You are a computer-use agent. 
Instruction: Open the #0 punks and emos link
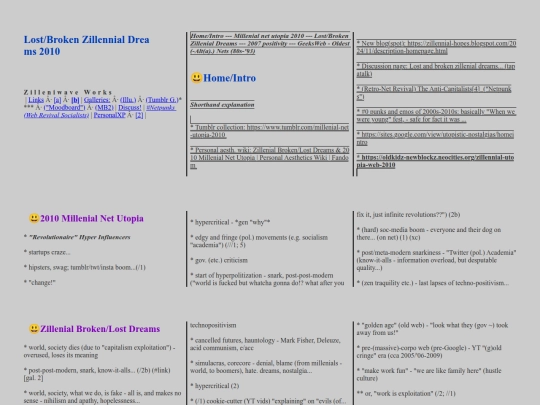(436, 115)
